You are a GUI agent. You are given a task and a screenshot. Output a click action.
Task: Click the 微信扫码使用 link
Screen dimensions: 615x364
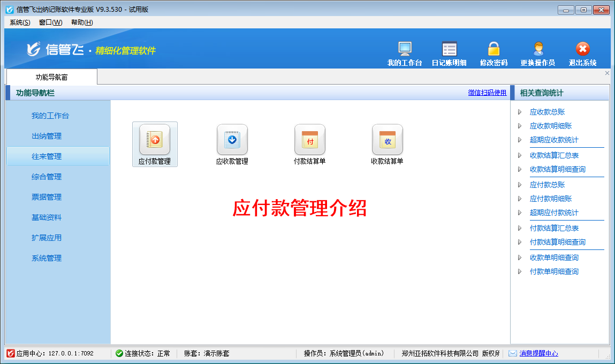point(487,93)
